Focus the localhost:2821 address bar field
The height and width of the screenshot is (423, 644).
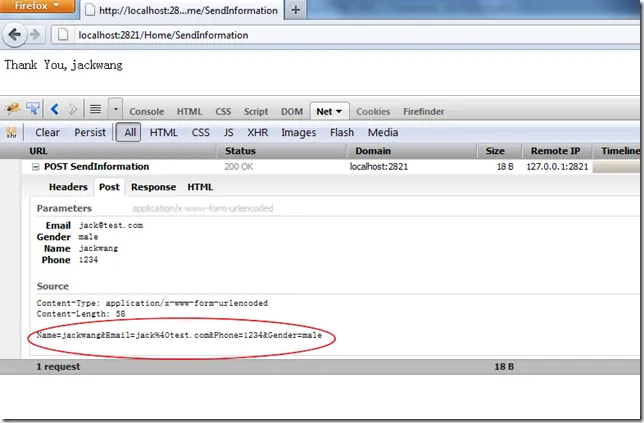coord(345,35)
